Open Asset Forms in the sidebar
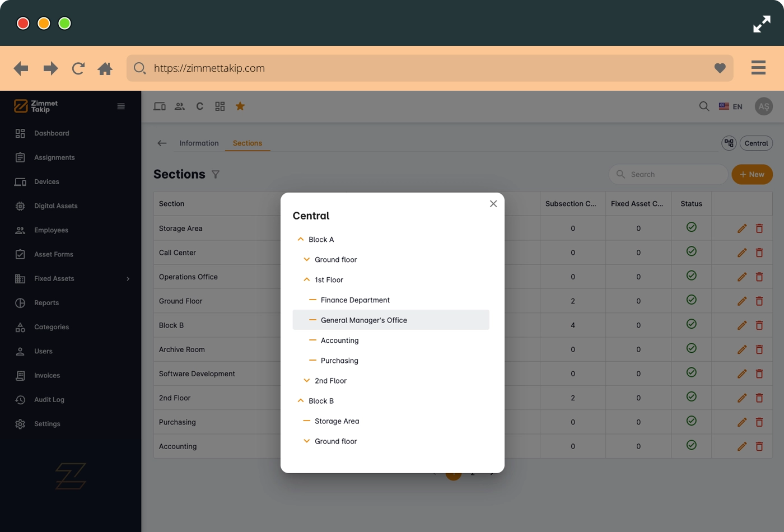 coord(53,254)
